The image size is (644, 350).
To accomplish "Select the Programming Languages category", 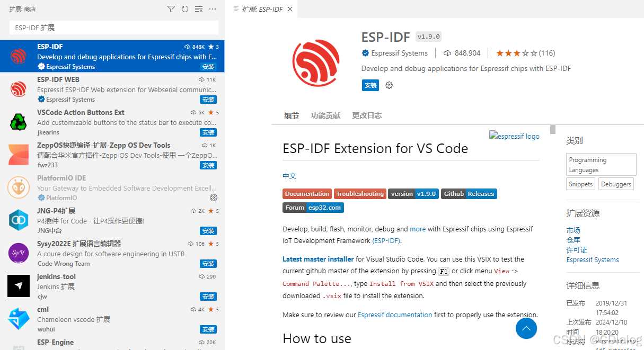I will (601, 165).
